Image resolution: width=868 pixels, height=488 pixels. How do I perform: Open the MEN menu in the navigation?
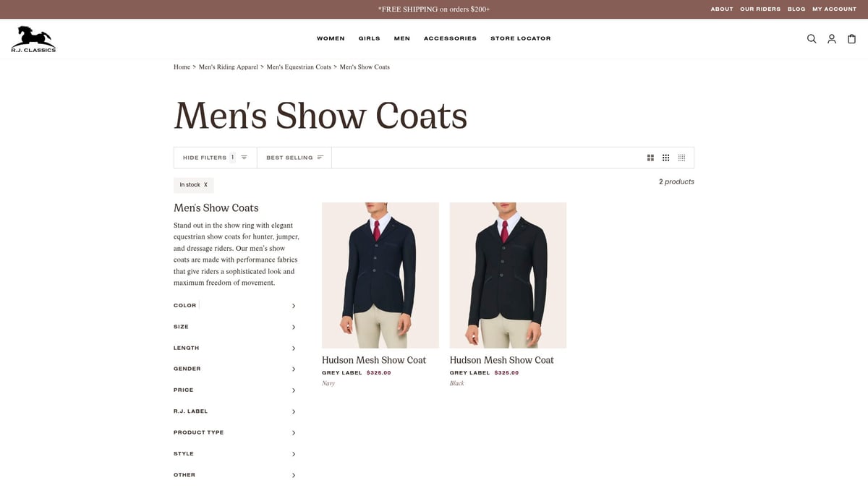click(x=402, y=38)
